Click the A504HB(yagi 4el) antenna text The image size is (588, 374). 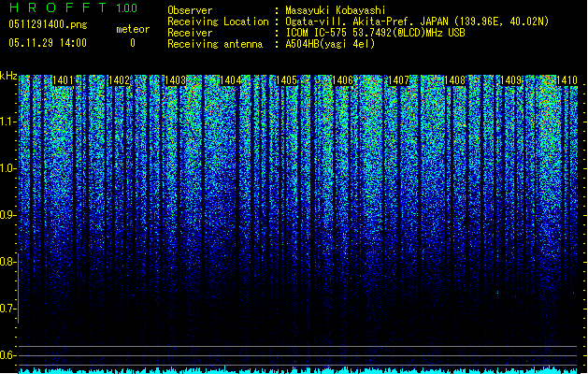330,44
